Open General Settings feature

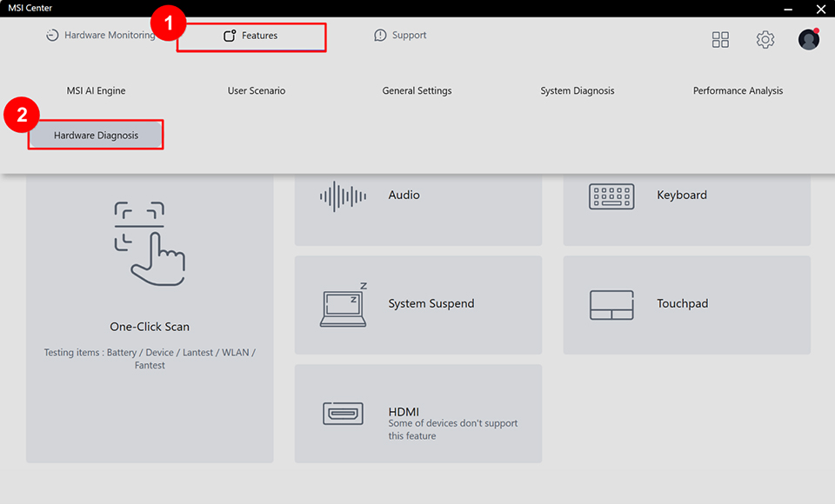click(x=417, y=90)
